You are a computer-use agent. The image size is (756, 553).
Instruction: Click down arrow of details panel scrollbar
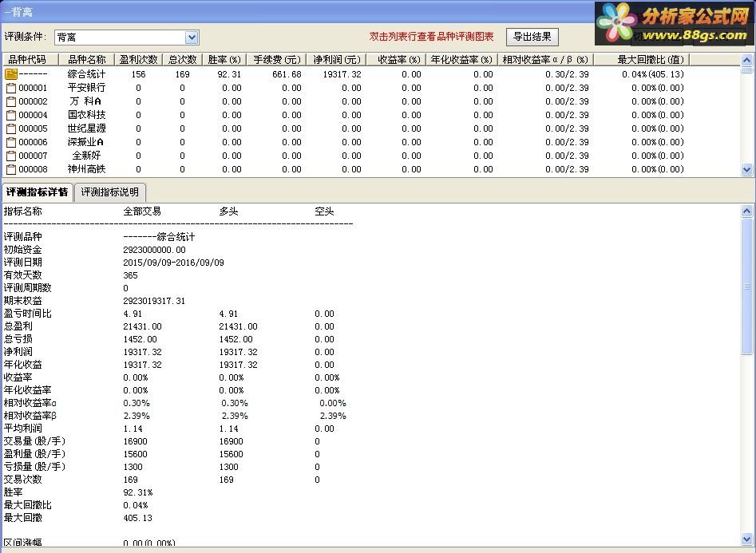(x=746, y=539)
